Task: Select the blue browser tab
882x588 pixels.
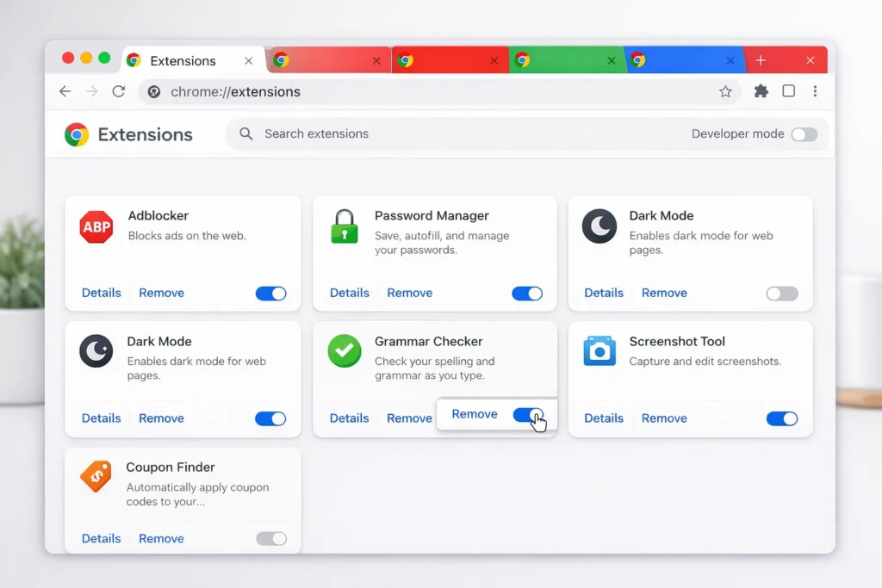Action: (x=680, y=60)
